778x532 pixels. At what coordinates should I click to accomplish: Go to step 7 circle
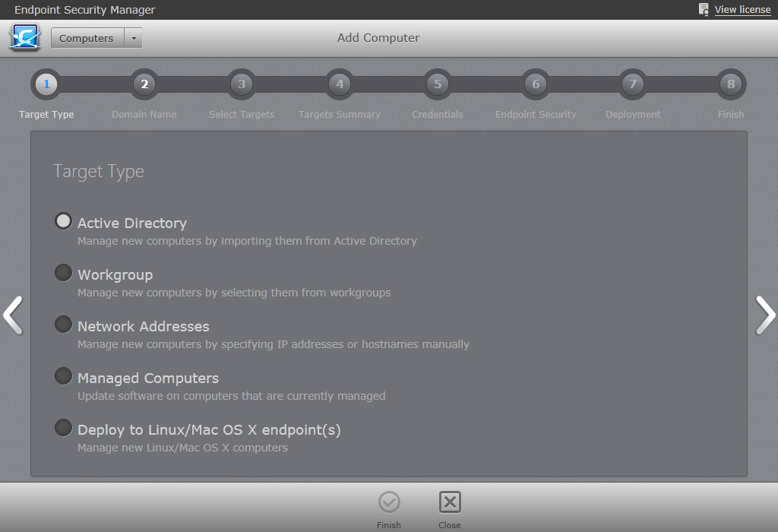click(633, 84)
